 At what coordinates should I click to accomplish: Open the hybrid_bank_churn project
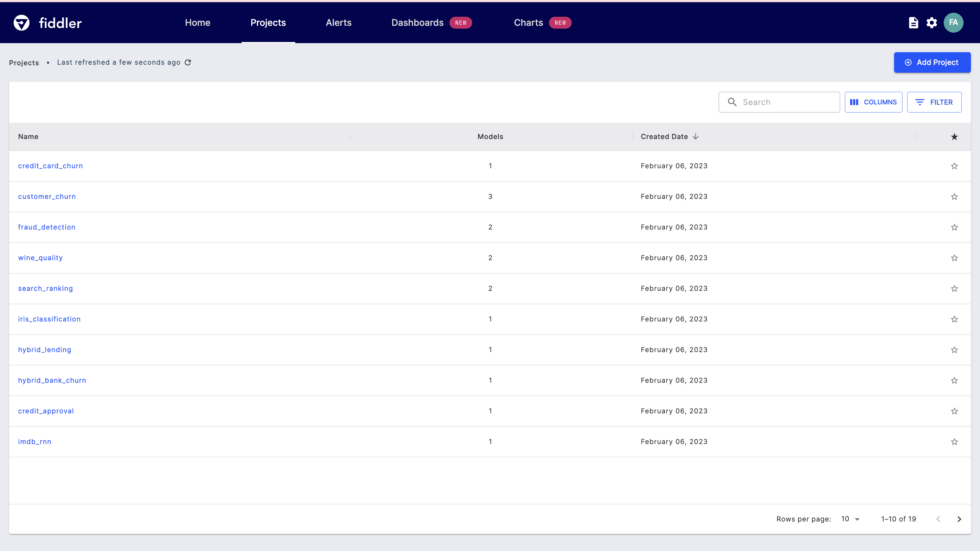pos(52,380)
